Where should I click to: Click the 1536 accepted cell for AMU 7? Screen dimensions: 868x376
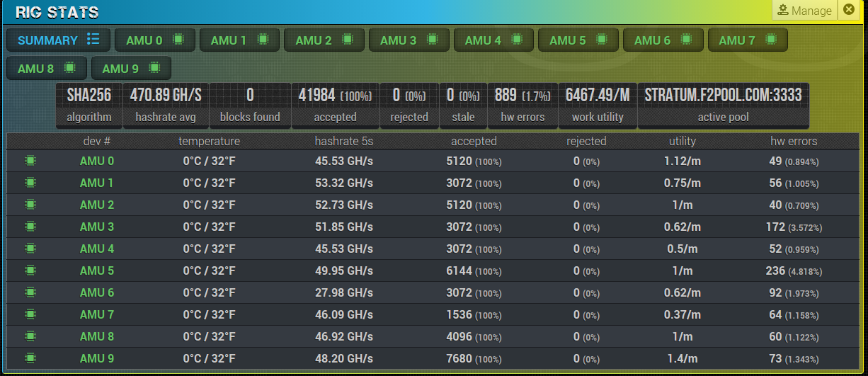pyautogui.click(x=474, y=314)
